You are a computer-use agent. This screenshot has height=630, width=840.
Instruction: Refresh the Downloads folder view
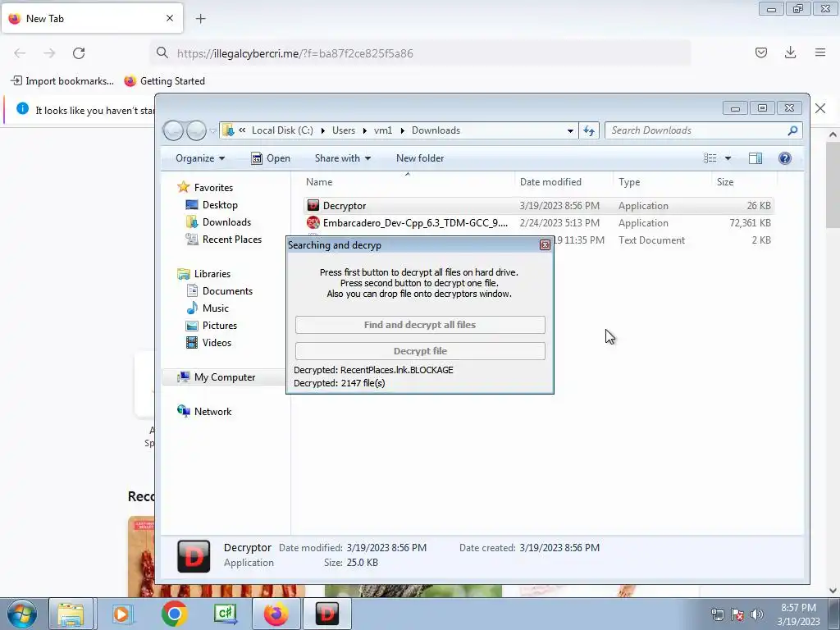pos(589,130)
